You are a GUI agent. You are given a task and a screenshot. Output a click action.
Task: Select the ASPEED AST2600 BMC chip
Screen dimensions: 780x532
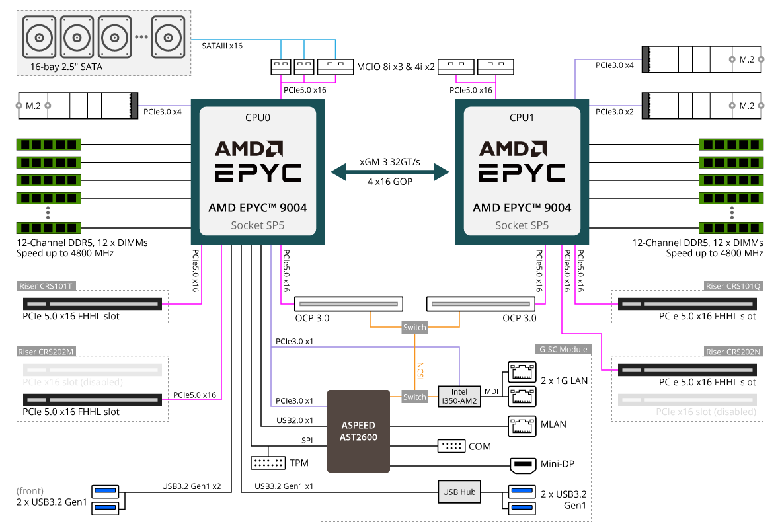point(358,431)
